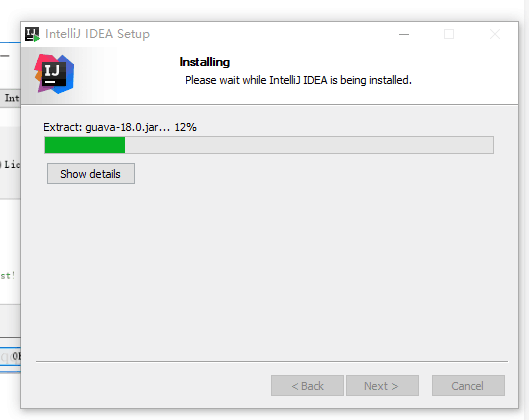Click the empty gray panel below Show details

tap(270, 270)
